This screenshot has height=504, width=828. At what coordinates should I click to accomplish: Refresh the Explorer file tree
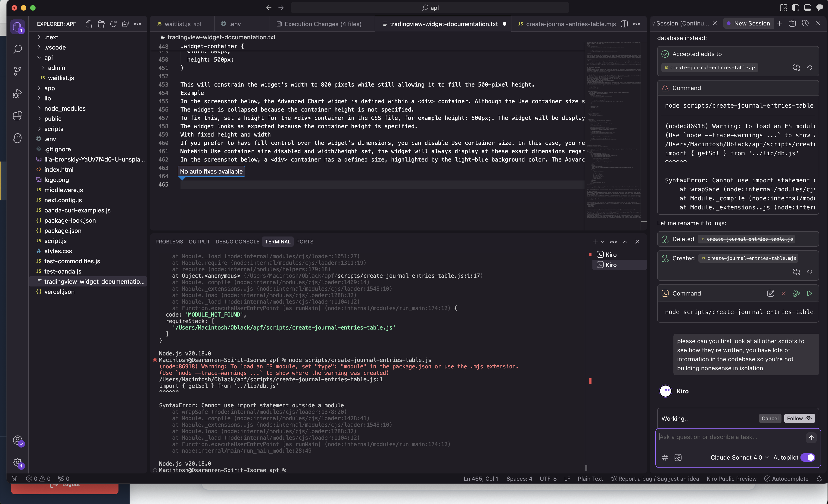(113, 24)
